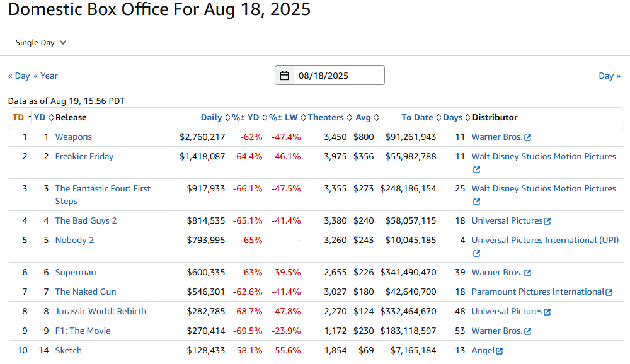Image resolution: width=630 pixels, height=364 pixels.
Task: Select Freakier Friday's theater count 3,975
Action: click(x=336, y=156)
